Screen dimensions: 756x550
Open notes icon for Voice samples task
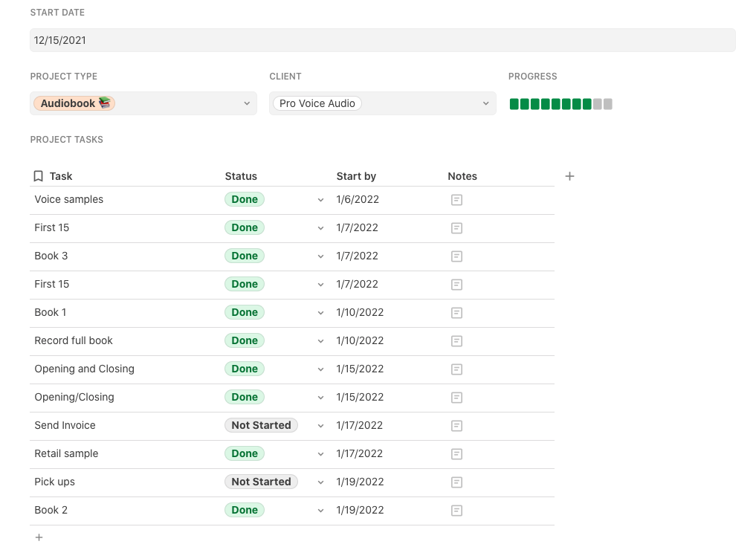tap(456, 200)
